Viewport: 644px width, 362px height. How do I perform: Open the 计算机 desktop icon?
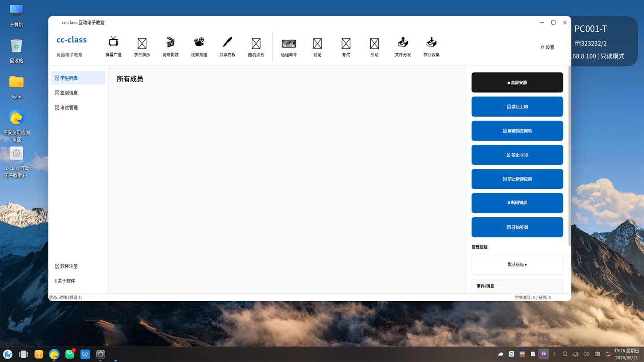pos(17,16)
